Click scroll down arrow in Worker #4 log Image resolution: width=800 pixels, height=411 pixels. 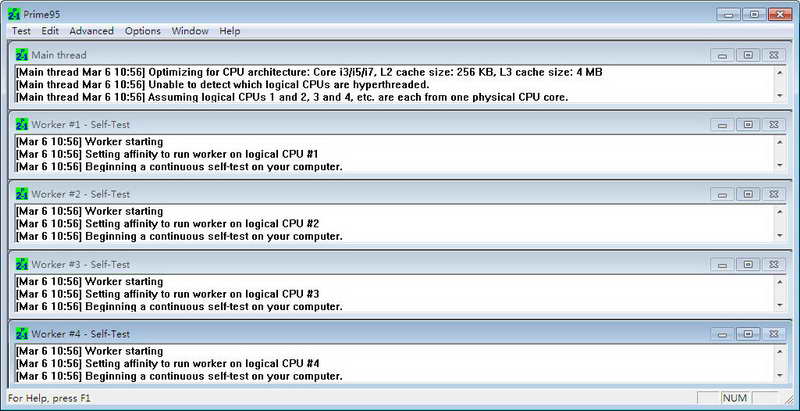tap(780, 375)
